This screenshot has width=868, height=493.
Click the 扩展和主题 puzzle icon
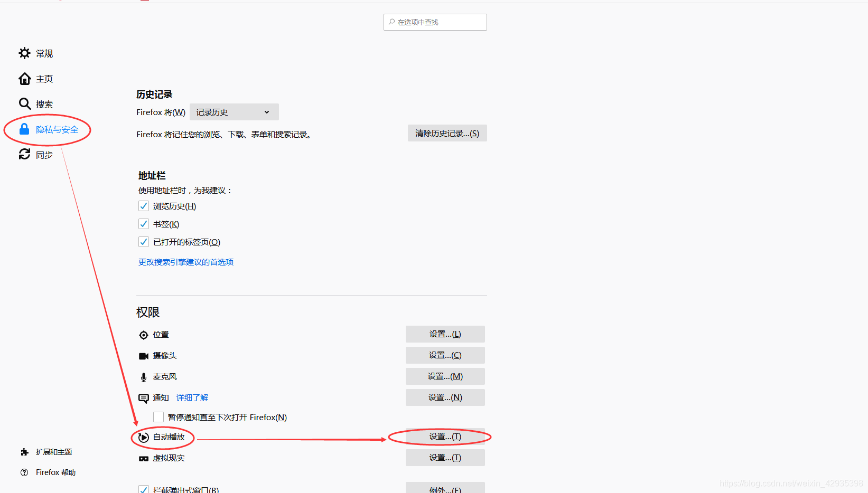coord(24,452)
